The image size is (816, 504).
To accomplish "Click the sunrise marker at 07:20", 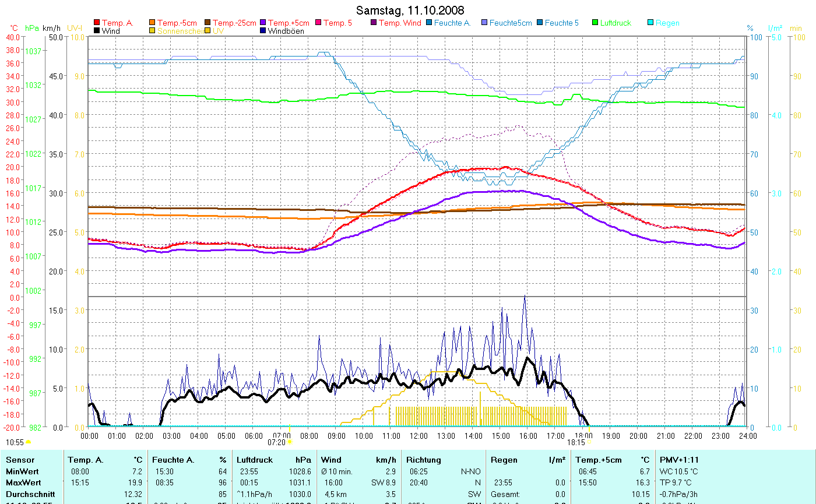I will (x=289, y=442).
